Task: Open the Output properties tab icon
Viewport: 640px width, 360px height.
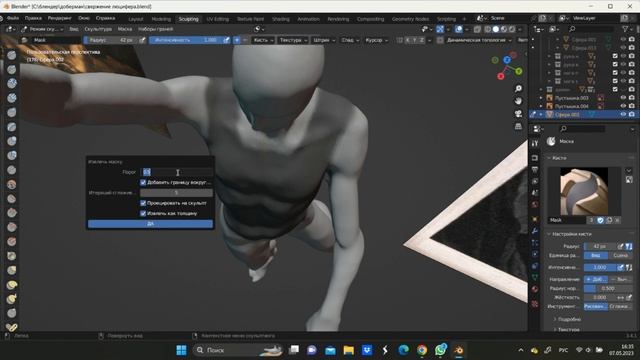Action: (x=535, y=169)
